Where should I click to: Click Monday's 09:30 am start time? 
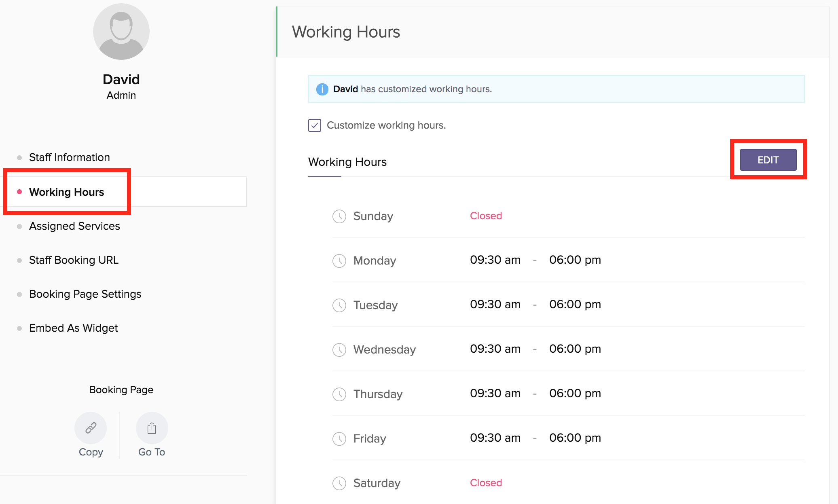click(495, 260)
